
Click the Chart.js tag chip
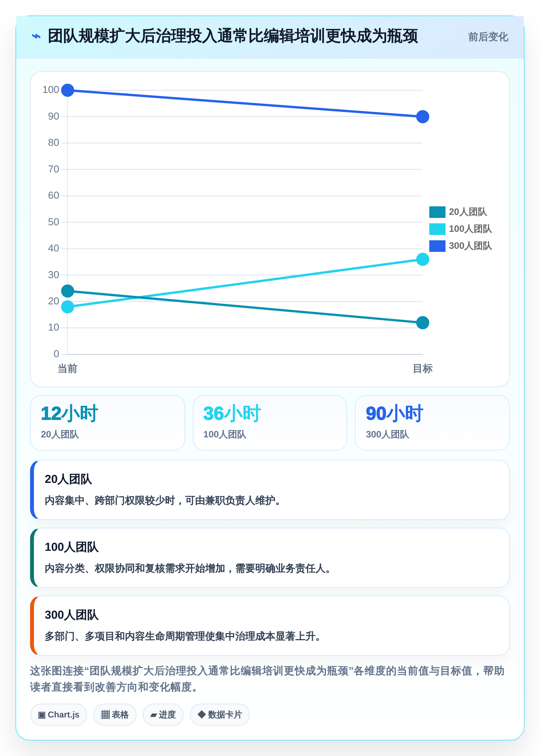point(59,715)
